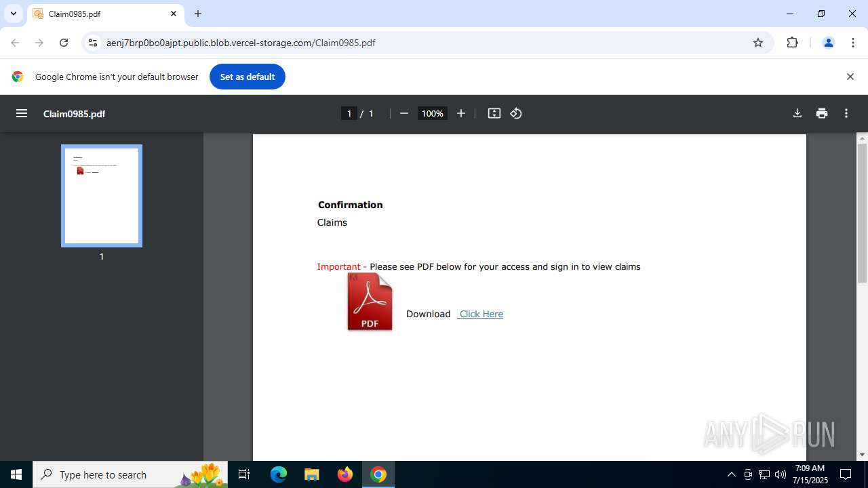The width and height of the screenshot is (868, 488).
Task: Expand the tab search dropdown arrow
Action: [13, 14]
